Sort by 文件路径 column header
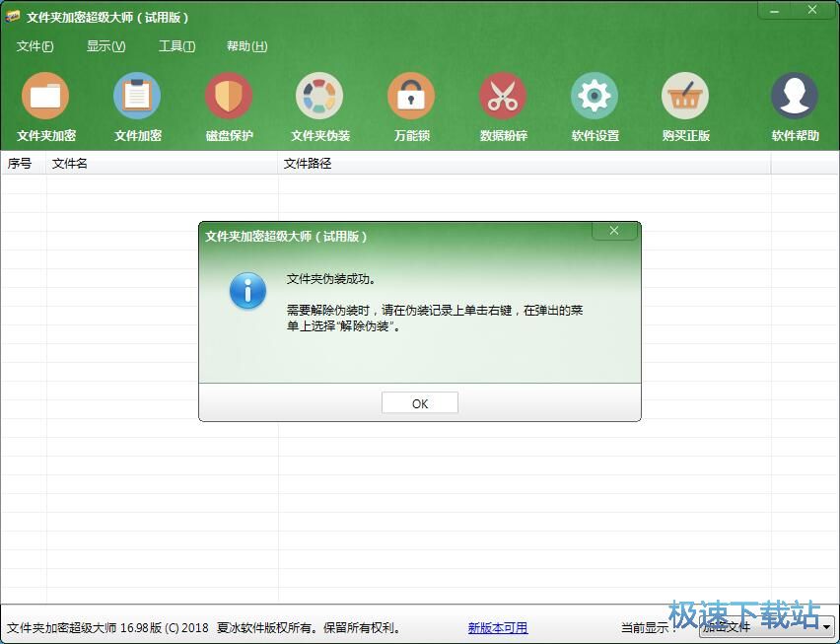Screen dimensions: 840x644 coord(525,164)
